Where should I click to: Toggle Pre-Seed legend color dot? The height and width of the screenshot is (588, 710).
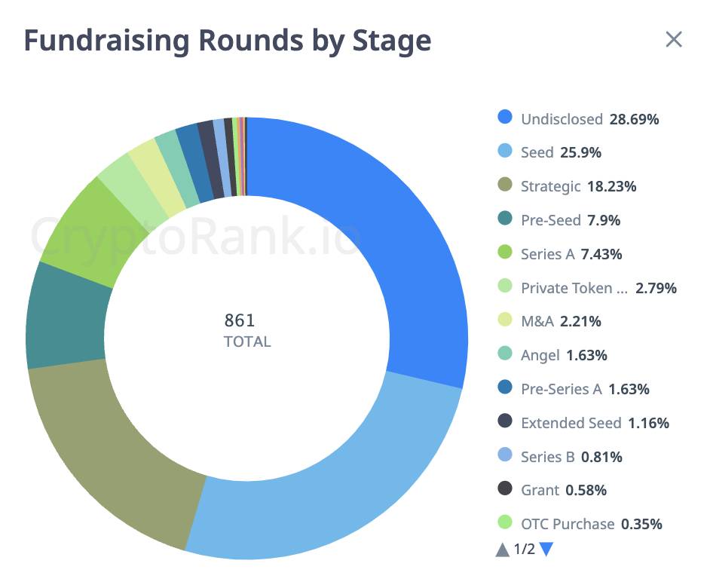(x=506, y=220)
